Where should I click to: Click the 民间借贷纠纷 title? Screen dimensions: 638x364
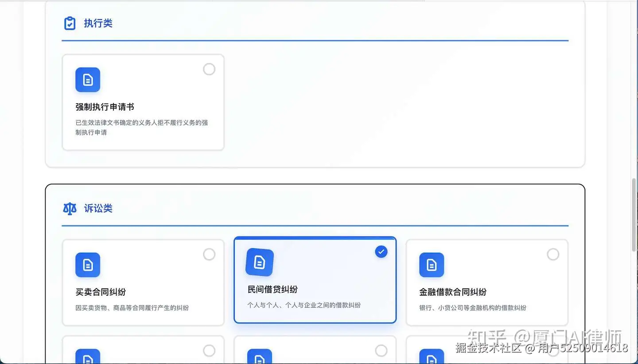pyautogui.click(x=272, y=289)
